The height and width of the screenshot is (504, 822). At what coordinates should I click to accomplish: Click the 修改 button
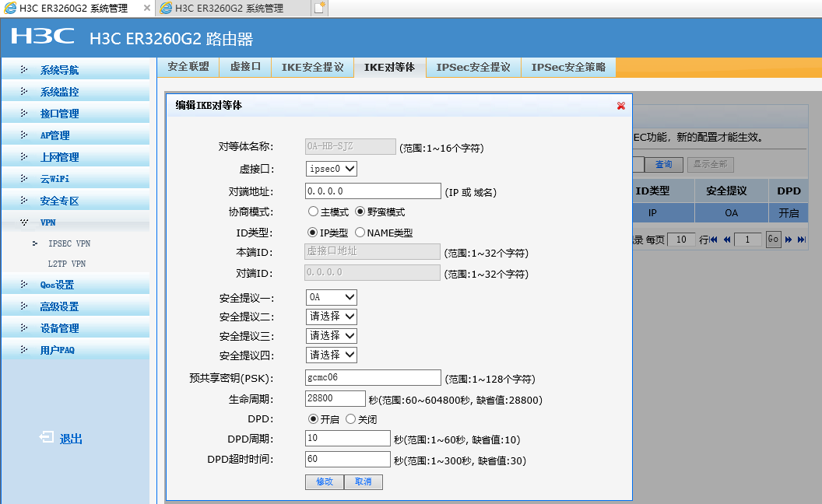(x=325, y=481)
